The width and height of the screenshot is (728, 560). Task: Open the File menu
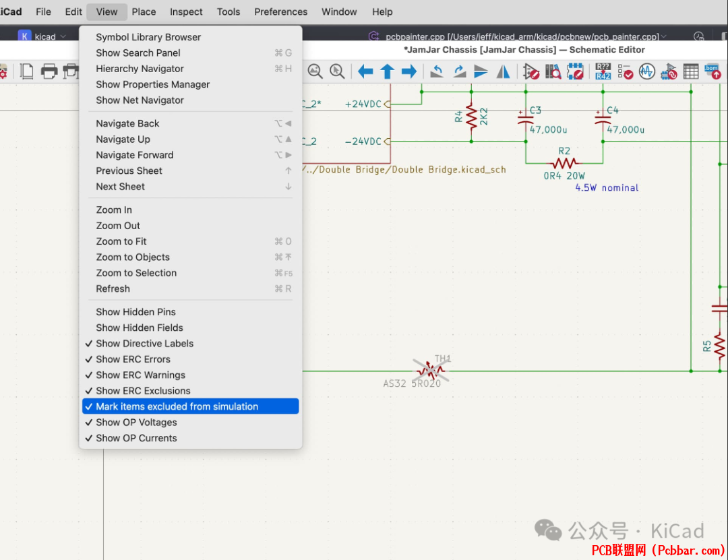(x=43, y=11)
